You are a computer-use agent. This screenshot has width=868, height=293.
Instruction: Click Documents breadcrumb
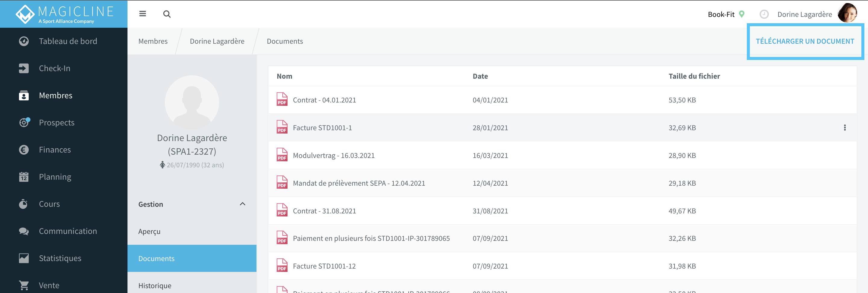click(285, 41)
